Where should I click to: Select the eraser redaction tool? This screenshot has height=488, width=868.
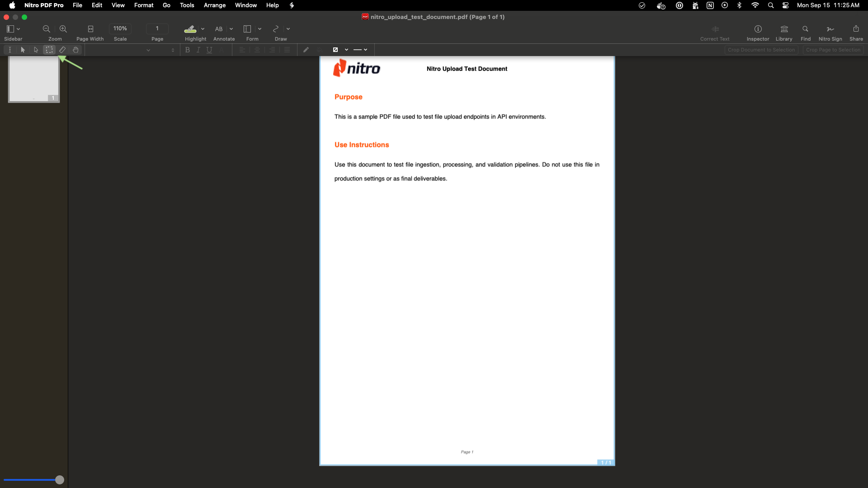(x=62, y=50)
